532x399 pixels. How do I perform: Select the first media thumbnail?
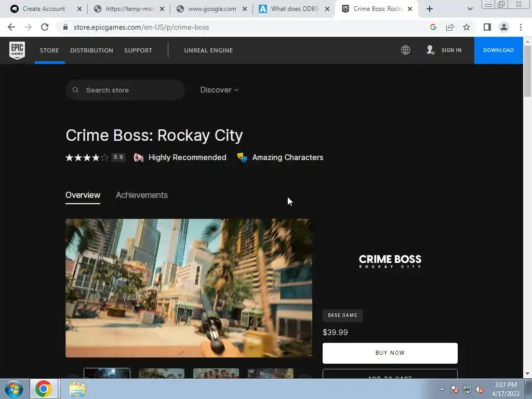pyautogui.click(x=107, y=373)
